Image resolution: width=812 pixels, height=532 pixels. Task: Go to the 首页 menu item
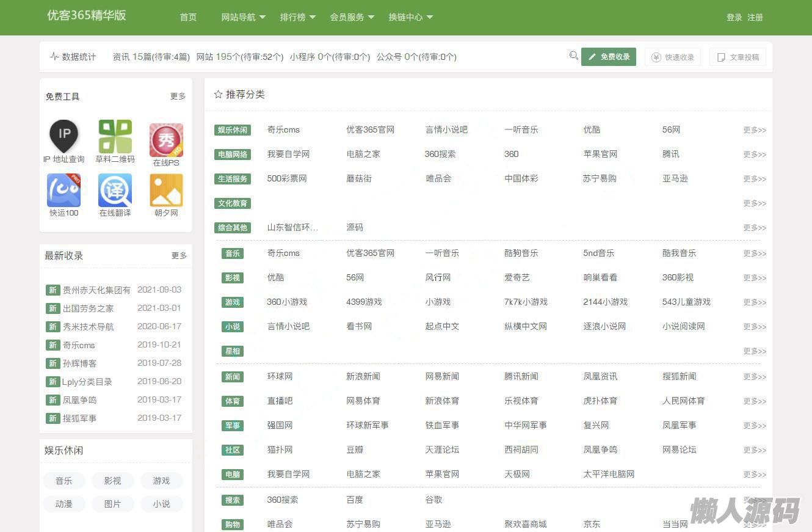pos(188,17)
